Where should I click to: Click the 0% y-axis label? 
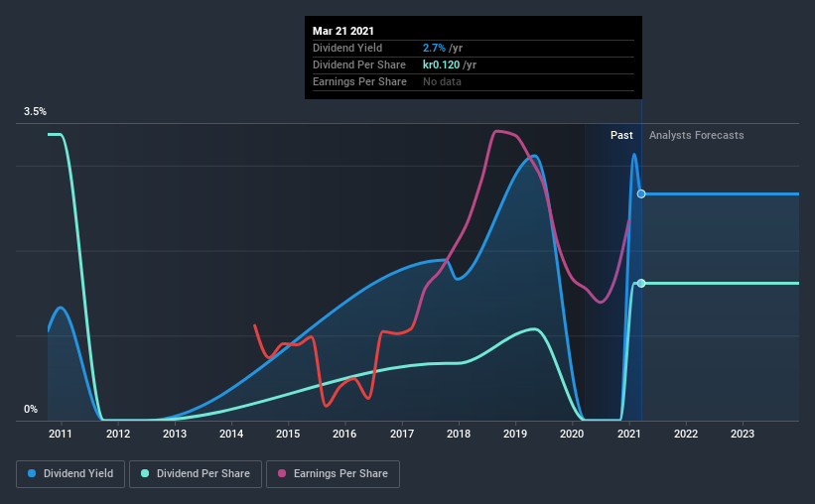[x=31, y=410]
